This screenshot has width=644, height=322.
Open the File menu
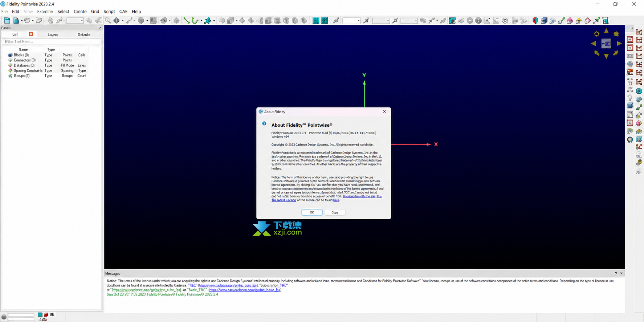tap(4, 12)
